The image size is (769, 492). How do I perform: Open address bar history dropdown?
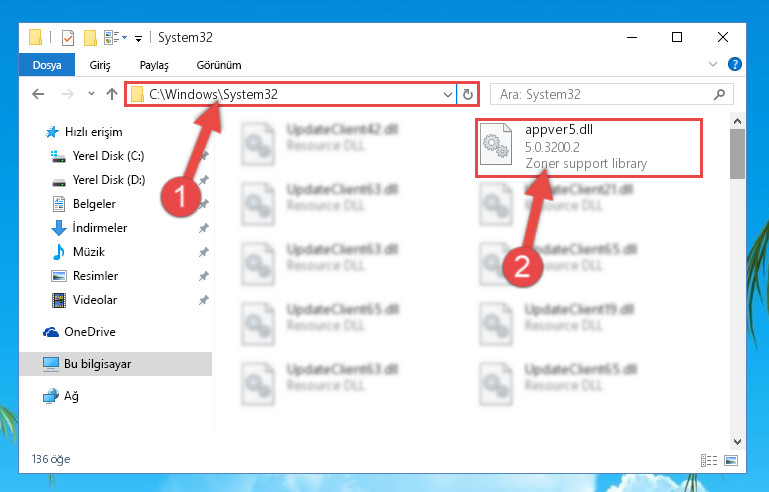pos(447,94)
